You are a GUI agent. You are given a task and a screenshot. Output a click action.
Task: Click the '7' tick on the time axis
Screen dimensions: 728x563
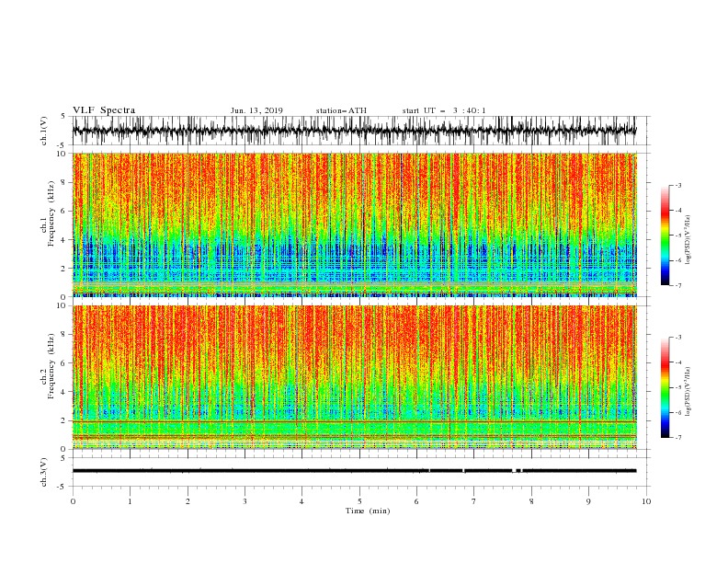click(474, 501)
